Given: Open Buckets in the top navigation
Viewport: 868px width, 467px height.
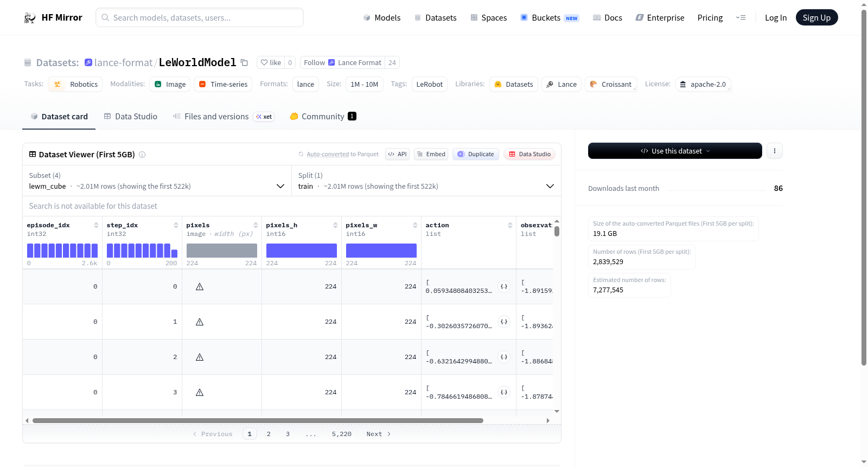Looking at the screenshot, I should tap(550, 17).
